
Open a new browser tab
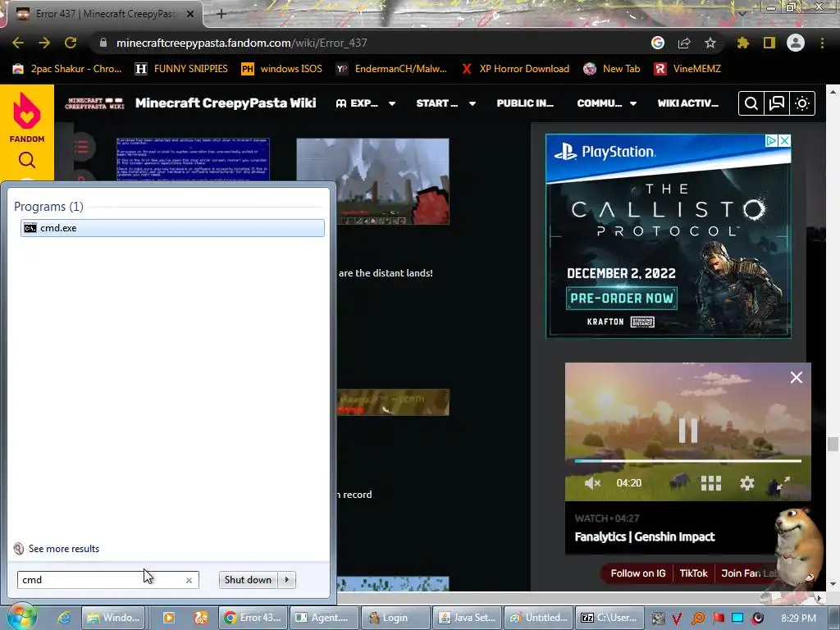(x=221, y=14)
